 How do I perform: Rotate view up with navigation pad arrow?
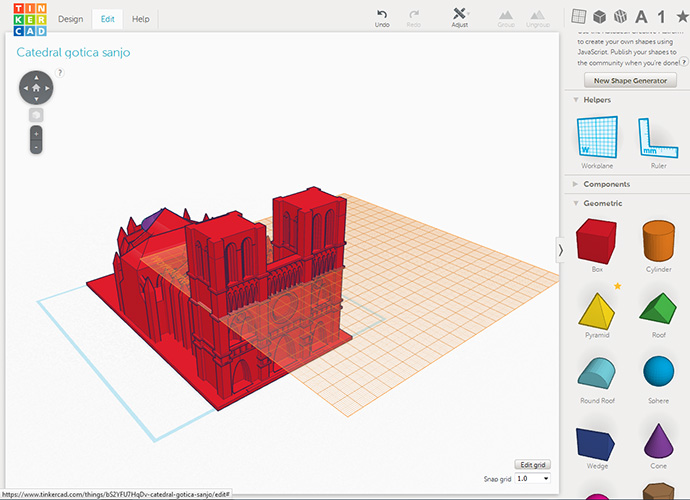[36, 77]
